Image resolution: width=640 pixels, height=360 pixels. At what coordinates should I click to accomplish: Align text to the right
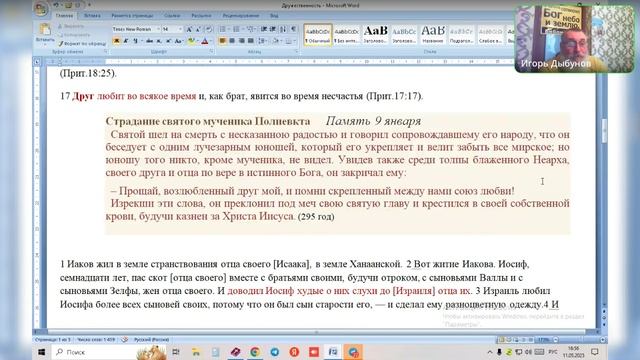pos(241,41)
